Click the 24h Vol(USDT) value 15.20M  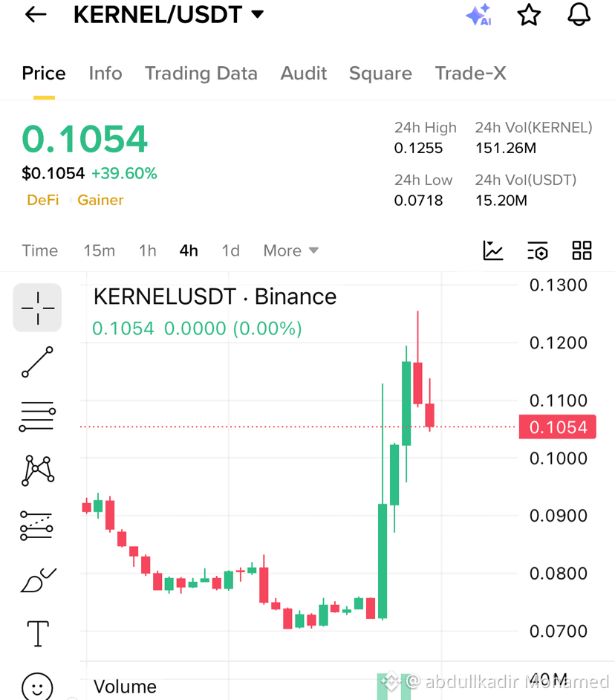[x=501, y=201]
